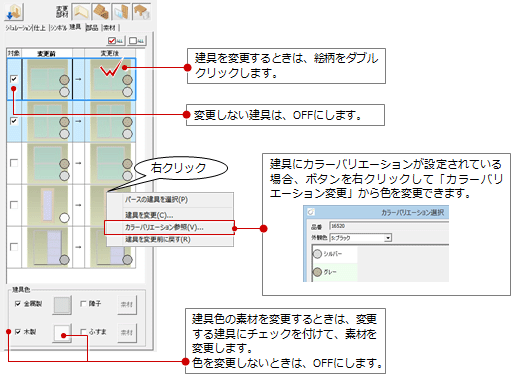This screenshot has width=511, height=378.
Task: Enable the third fitting row's checkbox
Action: [14, 163]
